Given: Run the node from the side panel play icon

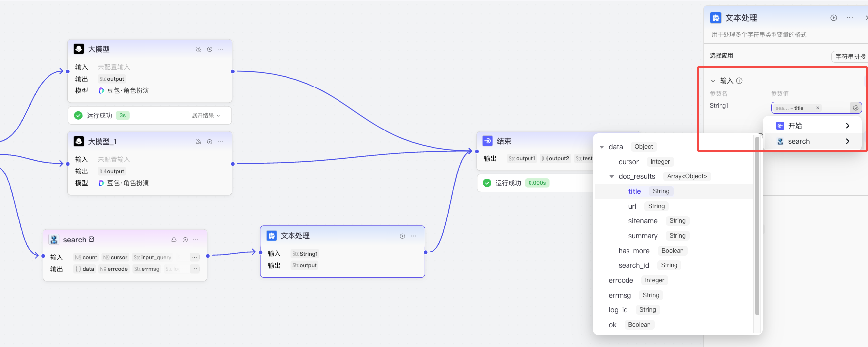Looking at the screenshot, I should coord(834,18).
